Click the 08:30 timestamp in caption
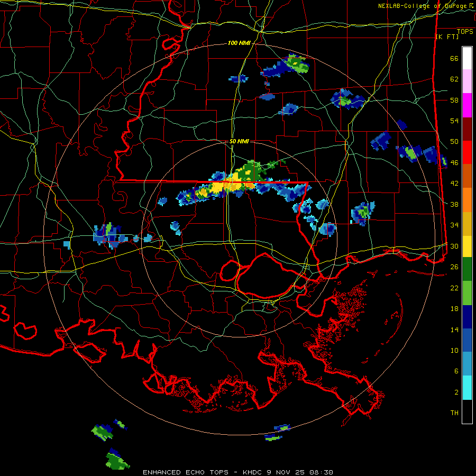Image resolution: width=476 pixels, height=476 pixels. [x=321, y=472]
